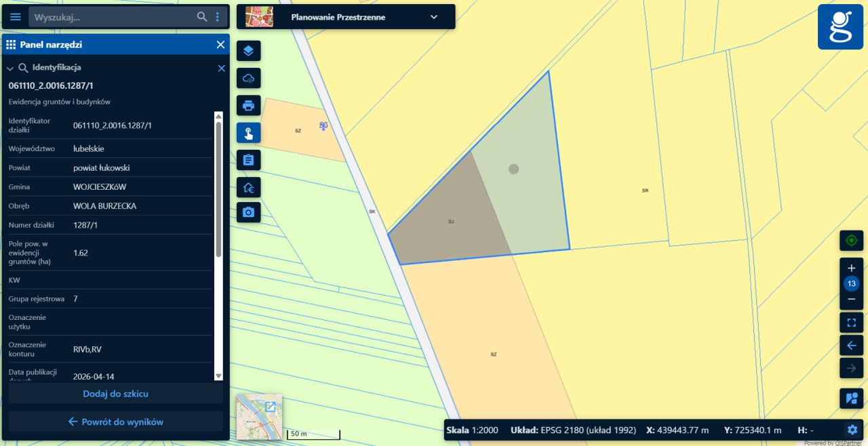
Task: Click the search magnifier icon
Action: 201,17
